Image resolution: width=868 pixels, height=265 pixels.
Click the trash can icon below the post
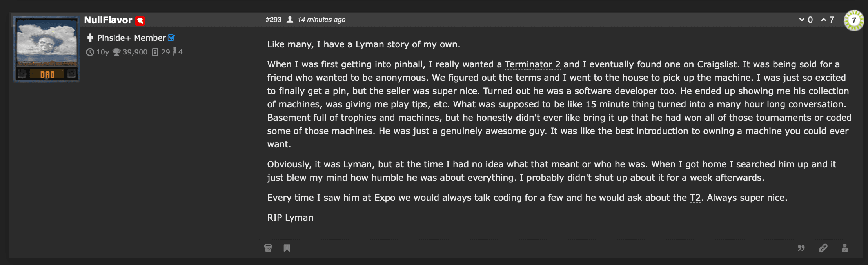coord(267,248)
